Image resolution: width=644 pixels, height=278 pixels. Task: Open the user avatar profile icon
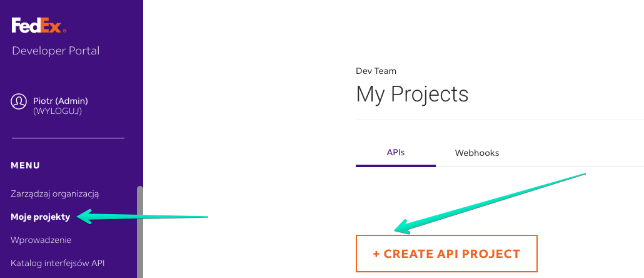point(19,102)
